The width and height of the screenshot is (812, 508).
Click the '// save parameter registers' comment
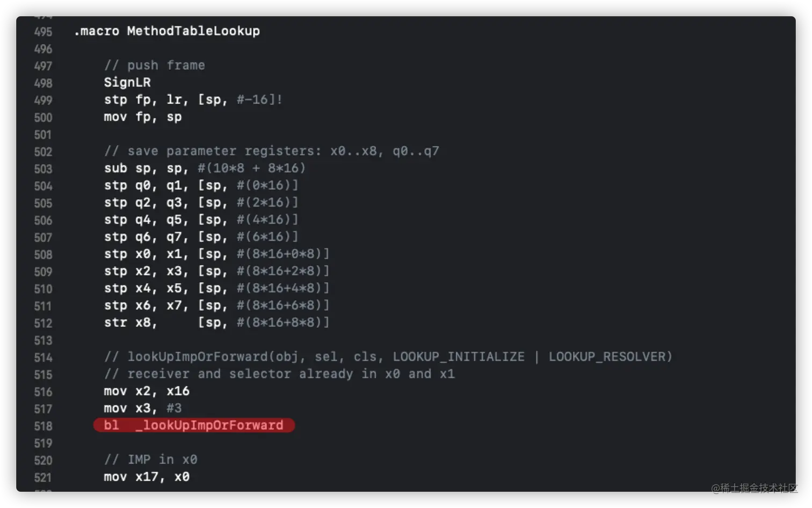pyautogui.click(x=271, y=151)
